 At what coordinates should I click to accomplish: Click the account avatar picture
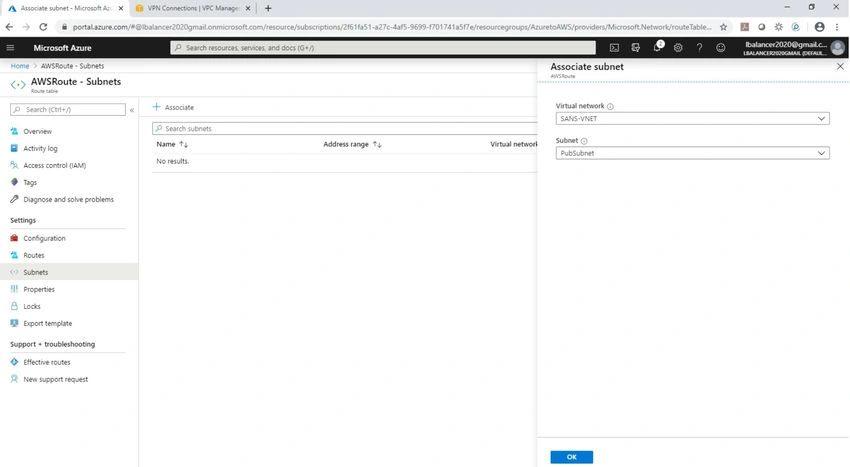pos(838,48)
